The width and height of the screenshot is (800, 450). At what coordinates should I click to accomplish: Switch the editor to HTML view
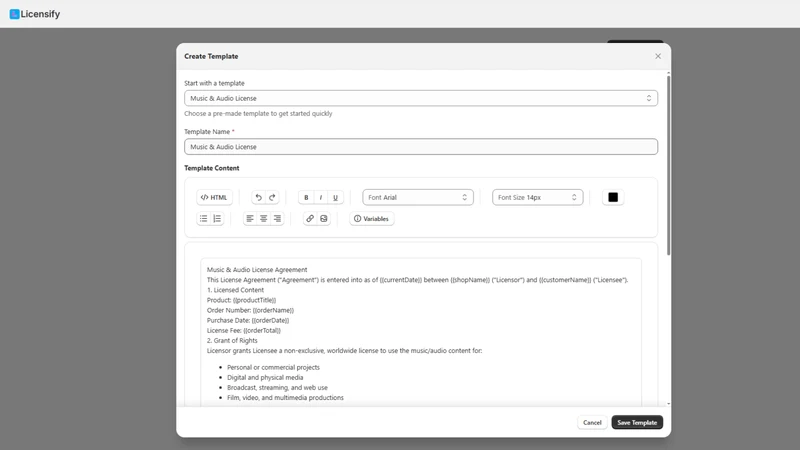pos(214,197)
